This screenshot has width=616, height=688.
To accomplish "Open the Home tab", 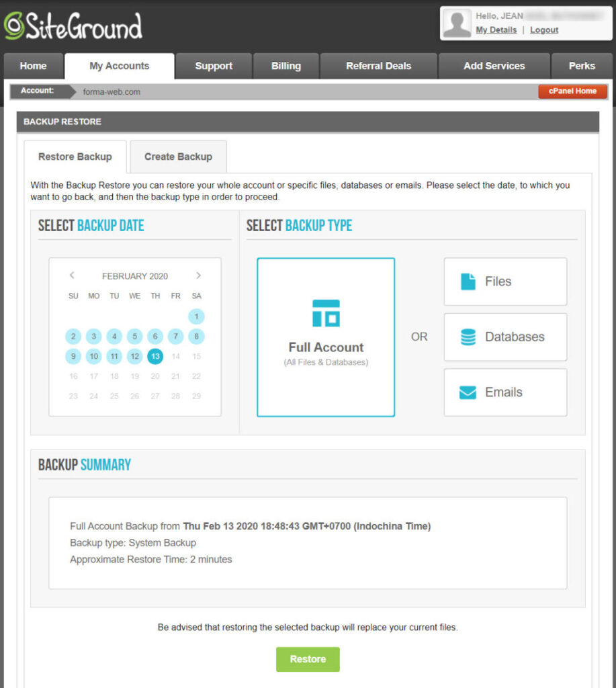I will (x=34, y=67).
